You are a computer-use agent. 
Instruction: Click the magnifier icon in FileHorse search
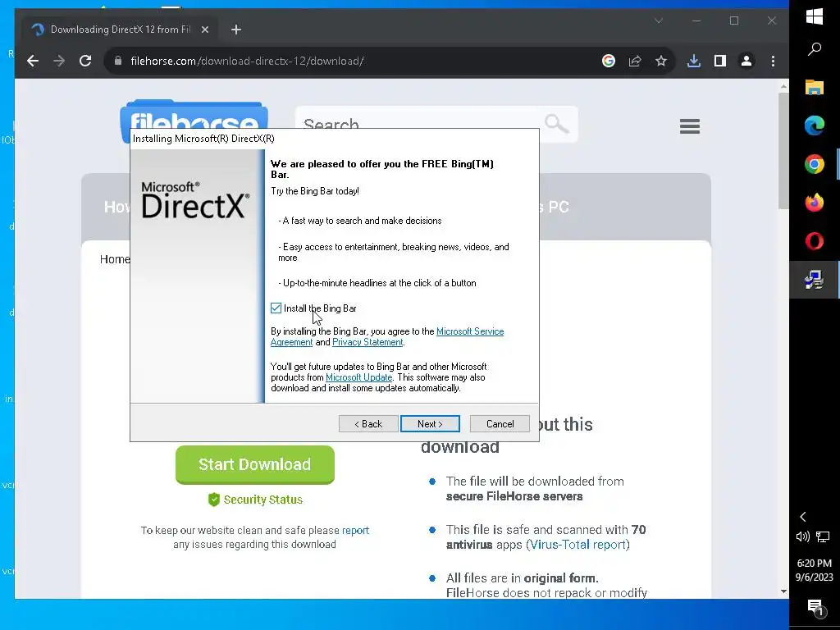click(556, 124)
